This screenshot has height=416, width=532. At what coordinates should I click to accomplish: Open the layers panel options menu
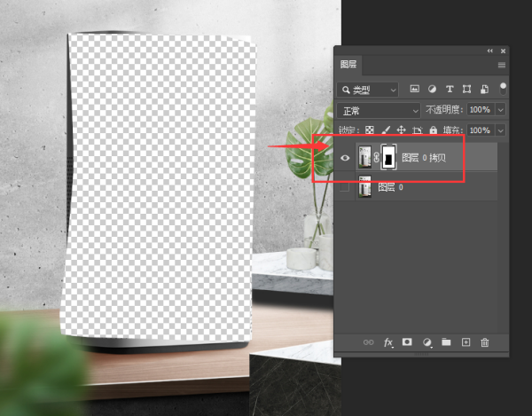point(502,65)
